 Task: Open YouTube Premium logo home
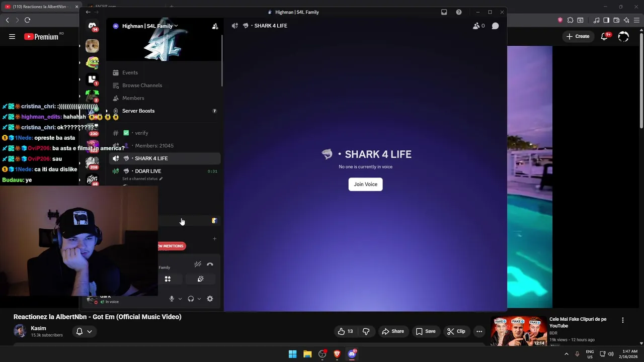coord(41,37)
